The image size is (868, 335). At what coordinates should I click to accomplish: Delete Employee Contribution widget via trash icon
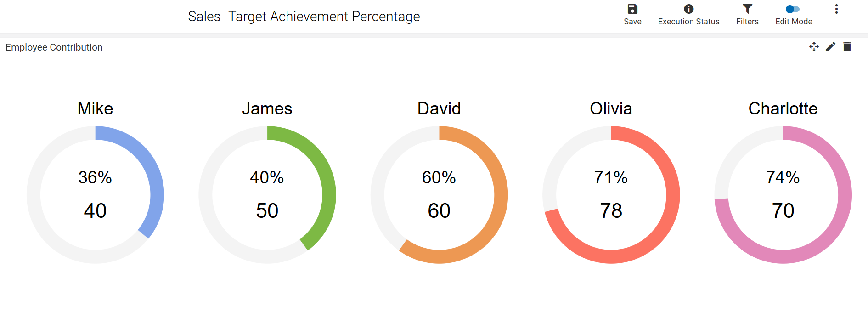(847, 47)
